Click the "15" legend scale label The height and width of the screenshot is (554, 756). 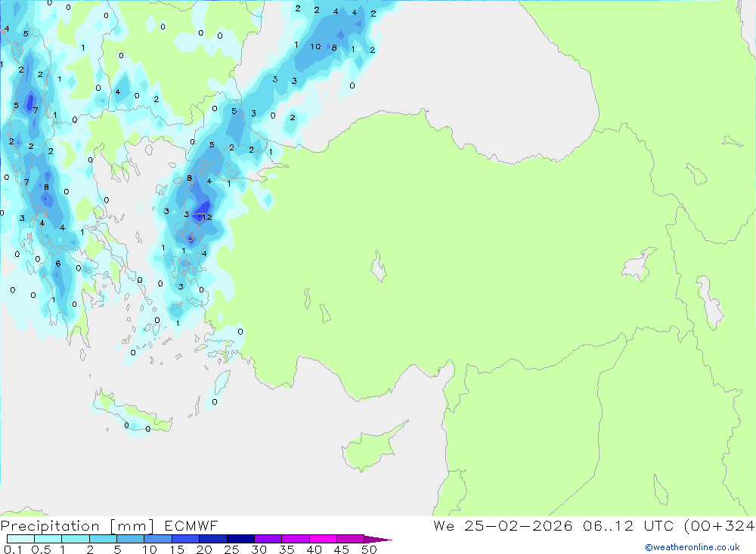176,549
